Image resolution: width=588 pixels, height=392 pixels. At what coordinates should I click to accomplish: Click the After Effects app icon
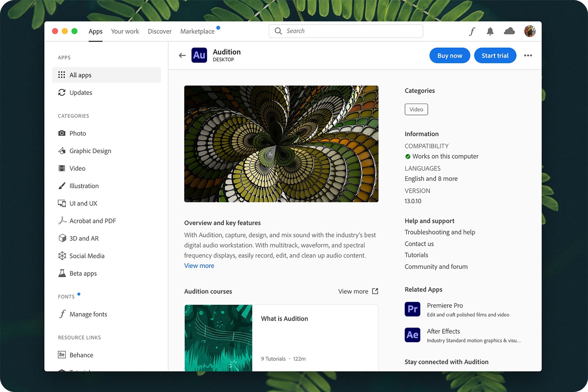(x=412, y=335)
